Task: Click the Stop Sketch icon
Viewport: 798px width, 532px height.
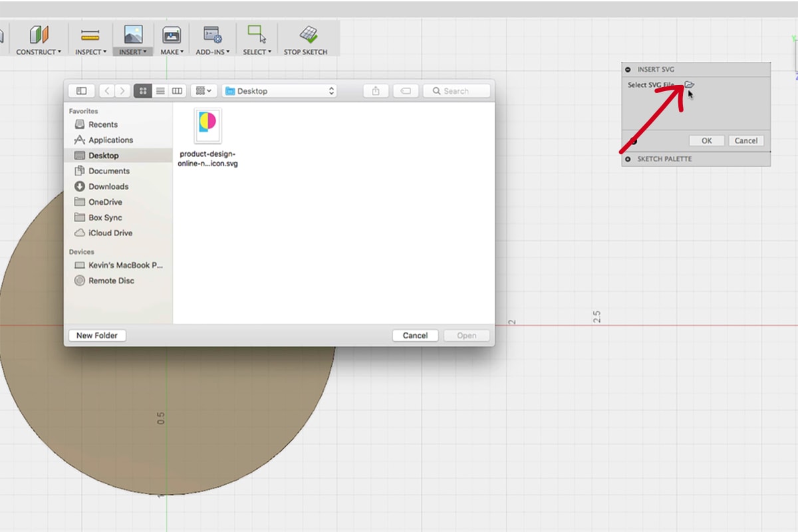Action: 308,35
